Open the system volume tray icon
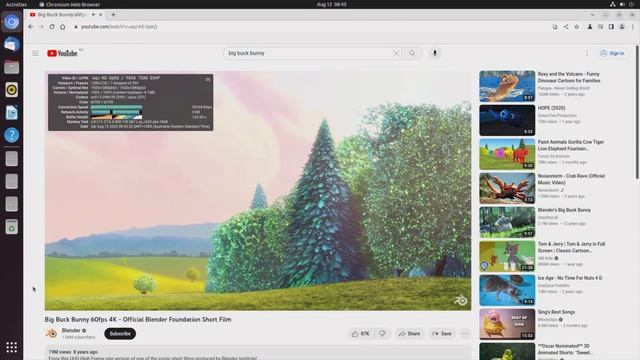This screenshot has height=360, width=640. click(x=622, y=4)
